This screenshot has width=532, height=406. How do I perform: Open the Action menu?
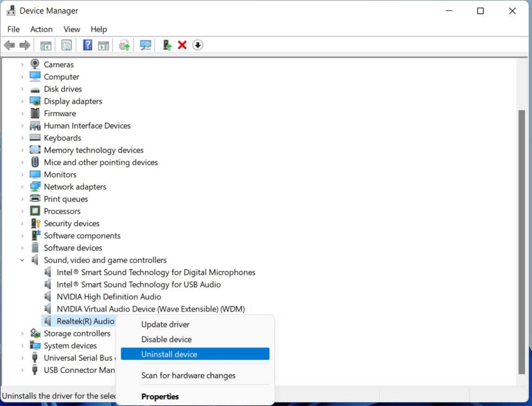[x=41, y=29]
